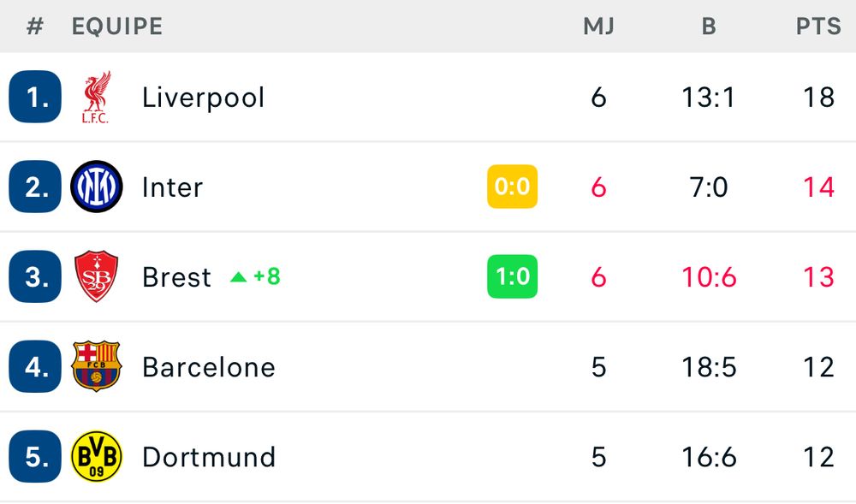Tap the Barcelone club crest

coord(96,366)
